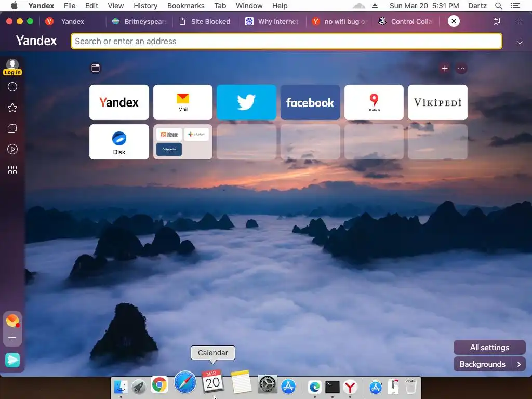
Task: Switch to the no wifi bug tab
Action: coord(339,21)
